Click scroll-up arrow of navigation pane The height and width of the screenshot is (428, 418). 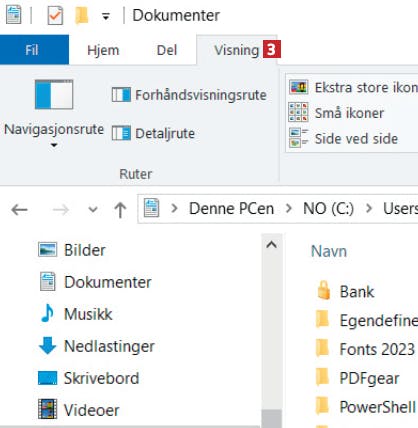click(272, 245)
